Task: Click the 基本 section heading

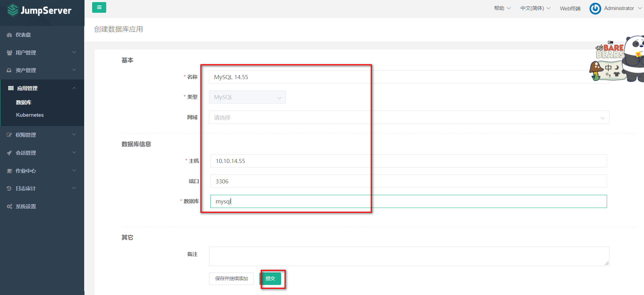Action: 127,60
